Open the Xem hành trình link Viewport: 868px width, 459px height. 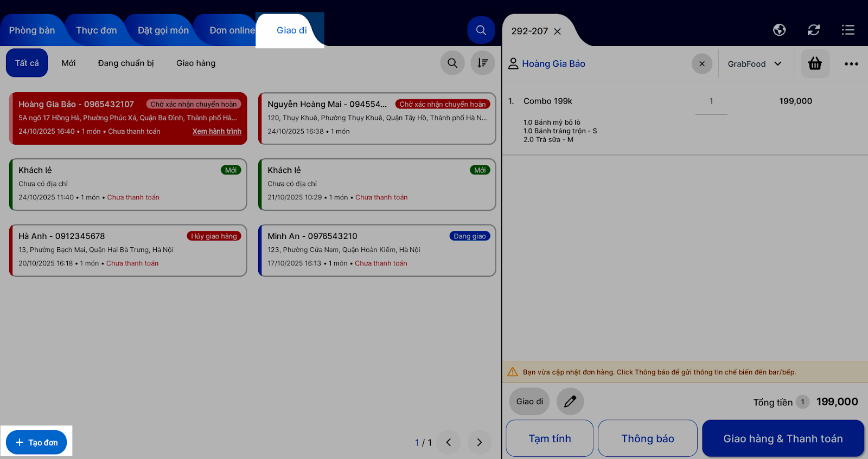coord(217,132)
